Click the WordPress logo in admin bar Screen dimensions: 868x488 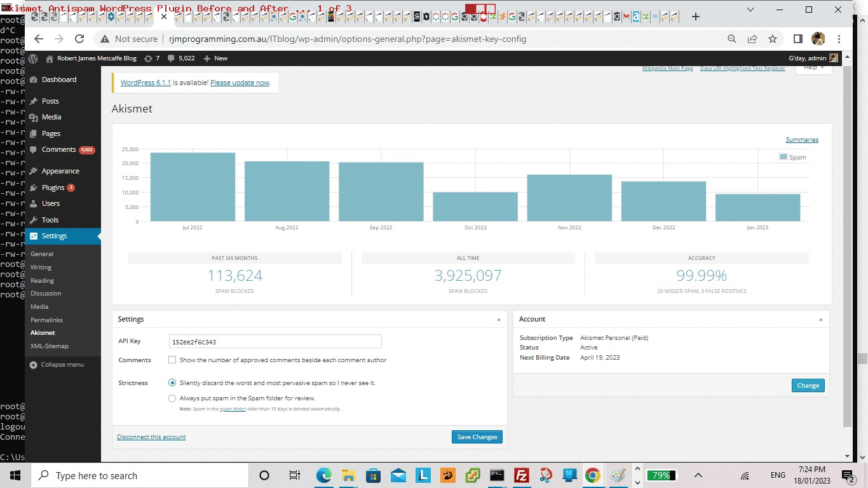tap(33, 58)
